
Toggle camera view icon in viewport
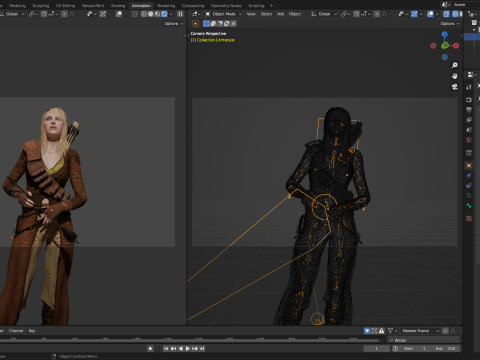[455, 87]
